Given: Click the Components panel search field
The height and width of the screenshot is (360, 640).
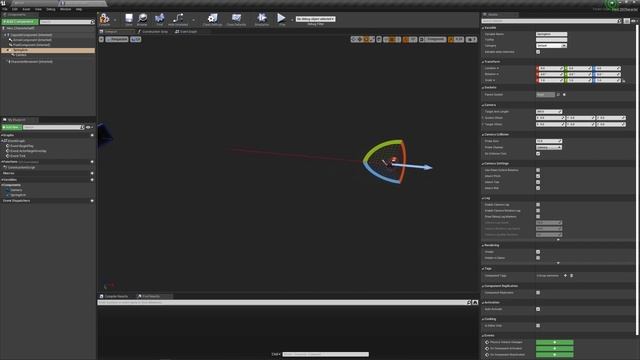Looking at the screenshot, I should (67, 22).
